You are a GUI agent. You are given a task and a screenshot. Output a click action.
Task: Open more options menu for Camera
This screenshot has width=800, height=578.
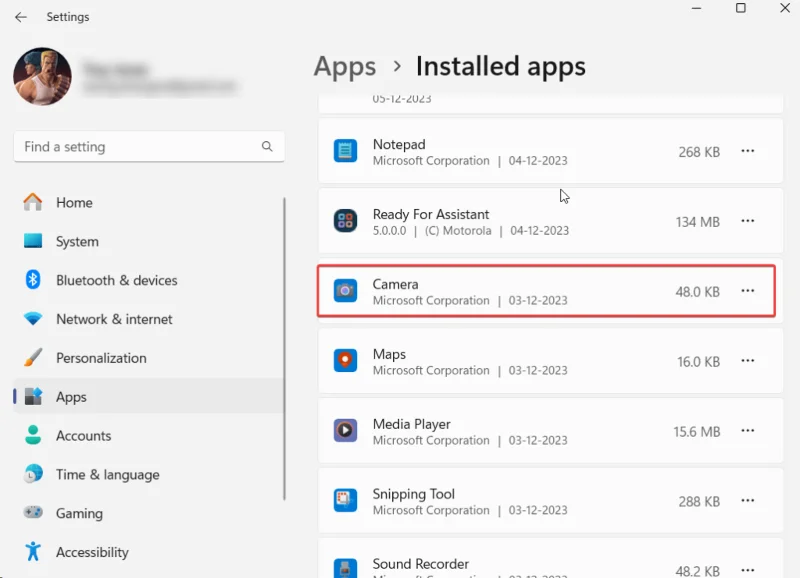(748, 291)
